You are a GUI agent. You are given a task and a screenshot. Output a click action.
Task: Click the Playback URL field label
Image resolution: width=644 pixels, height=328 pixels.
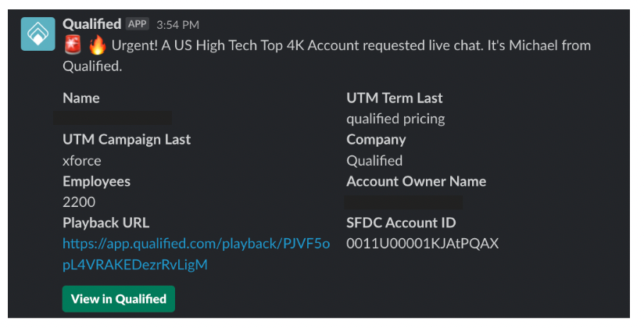click(106, 223)
